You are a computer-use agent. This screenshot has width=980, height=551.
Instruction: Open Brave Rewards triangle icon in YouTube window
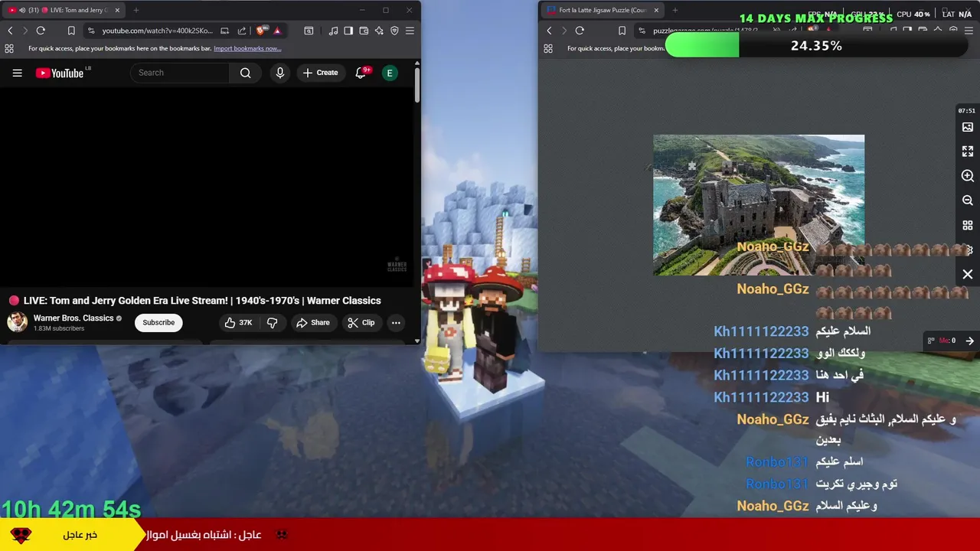coord(277,31)
